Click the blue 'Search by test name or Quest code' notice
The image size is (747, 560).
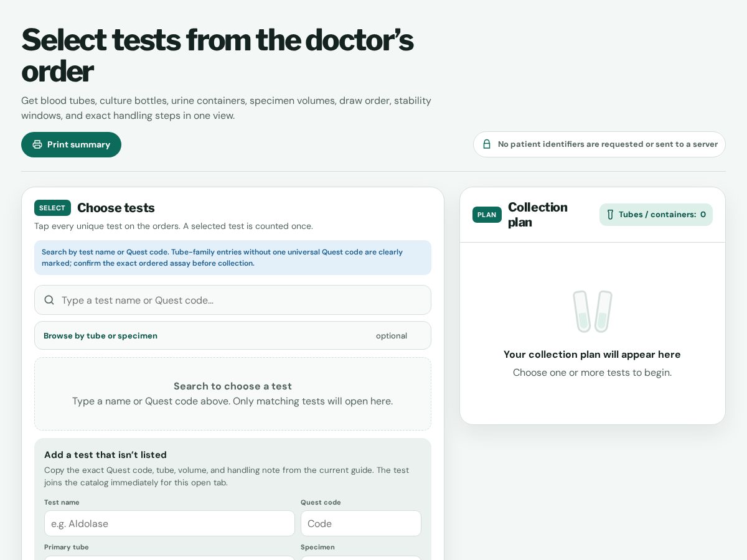tap(233, 258)
